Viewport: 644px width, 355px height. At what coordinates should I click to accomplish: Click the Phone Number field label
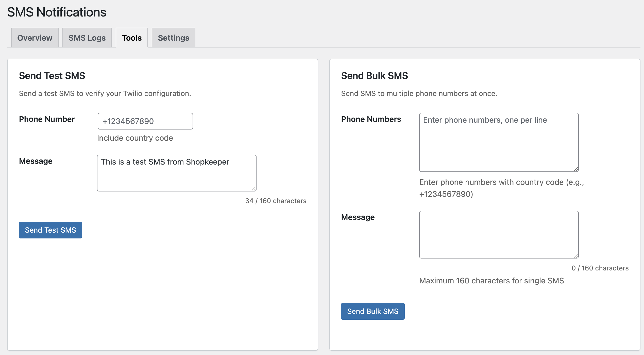point(47,119)
